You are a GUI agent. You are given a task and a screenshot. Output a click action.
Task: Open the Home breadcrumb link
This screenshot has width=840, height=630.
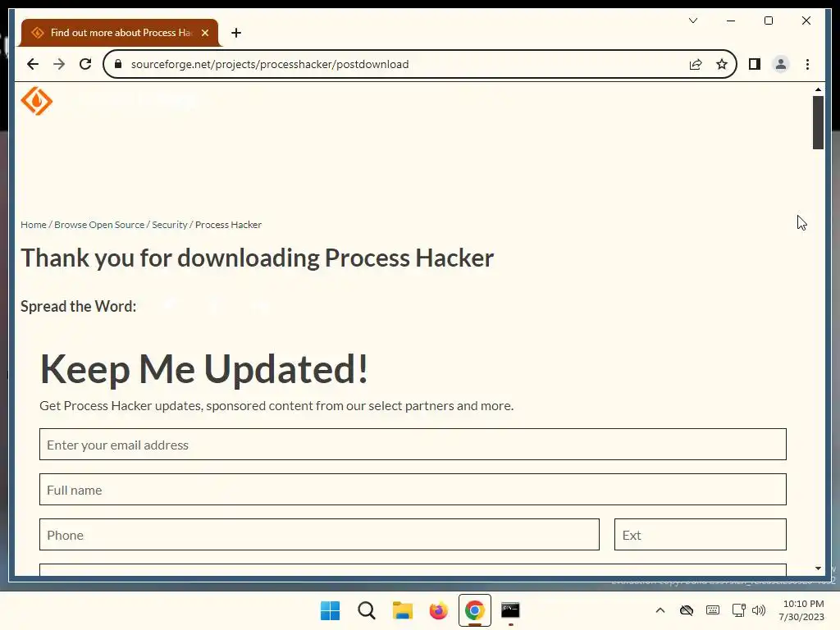[33, 225]
